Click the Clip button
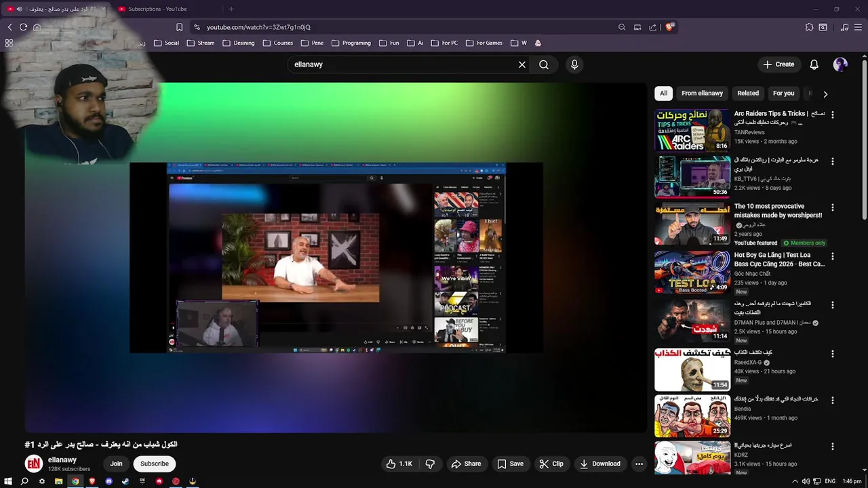 point(551,464)
